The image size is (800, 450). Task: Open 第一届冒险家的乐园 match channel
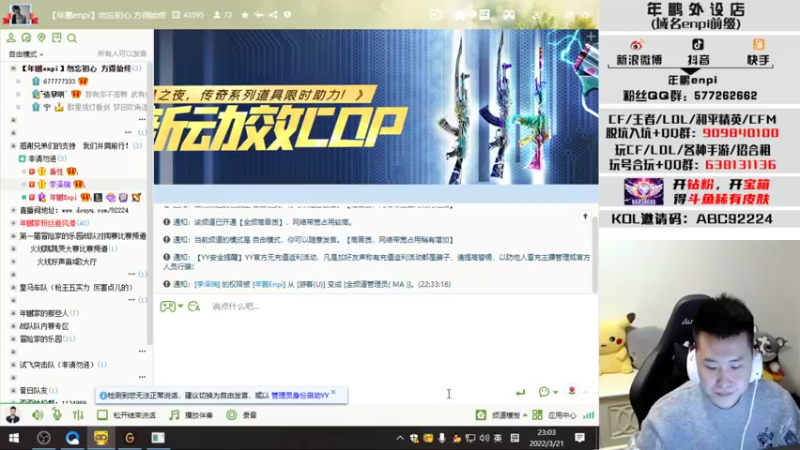[83, 236]
